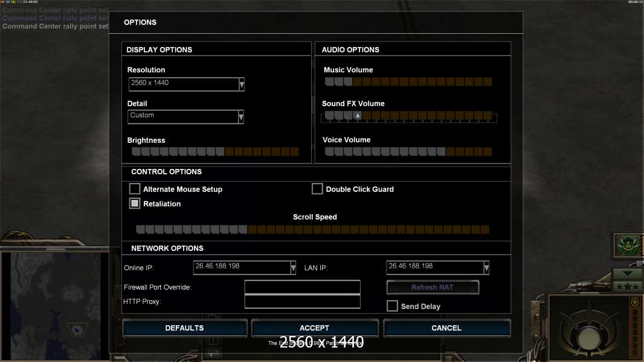Image resolution: width=644 pixels, height=362 pixels.
Task: Expand the Online IP dropdown
Action: [293, 268]
